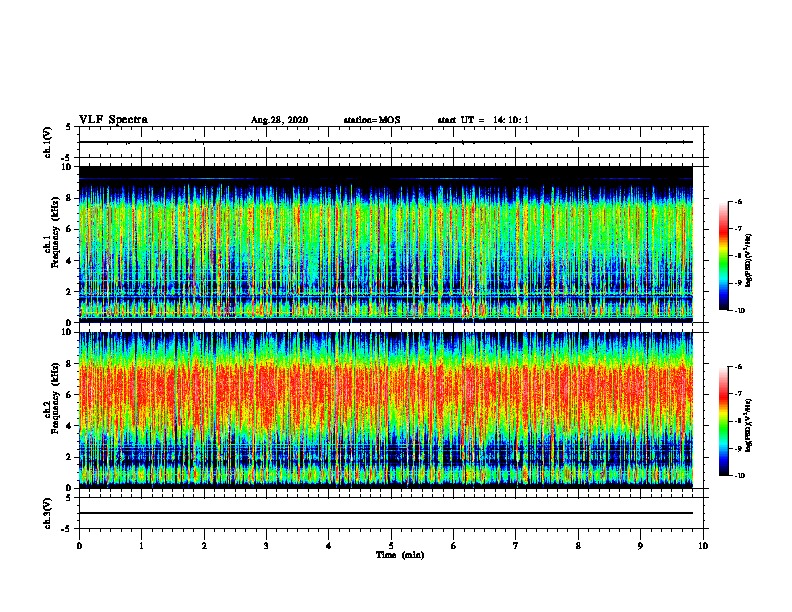Click the time axis tick label "9"
Image resolution: width=792 pixels, height=612 pixels.
point(640,546)
